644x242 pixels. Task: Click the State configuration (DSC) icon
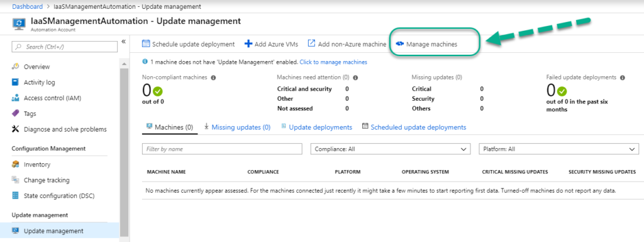point(16,196)
